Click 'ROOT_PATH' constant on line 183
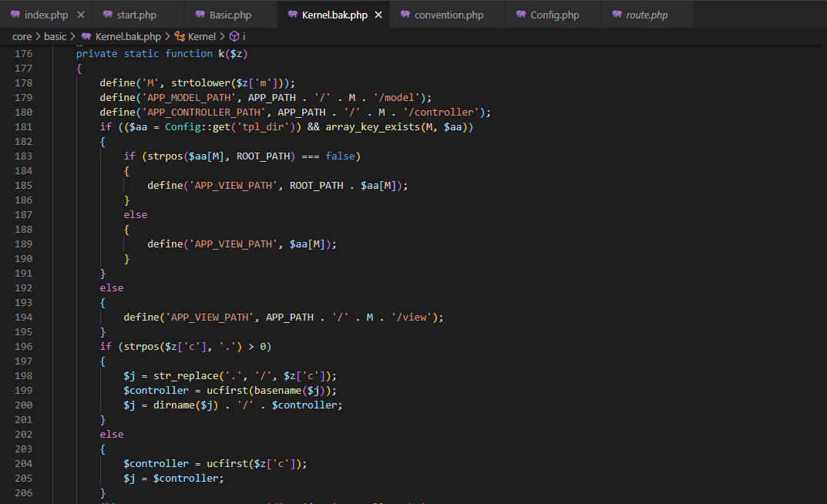 click(263, 156)
